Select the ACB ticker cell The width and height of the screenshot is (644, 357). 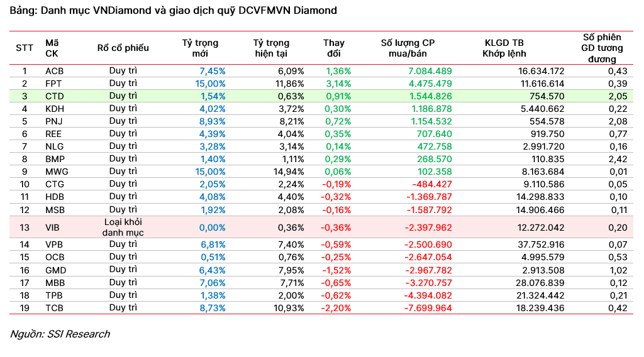tap(54, 71)
